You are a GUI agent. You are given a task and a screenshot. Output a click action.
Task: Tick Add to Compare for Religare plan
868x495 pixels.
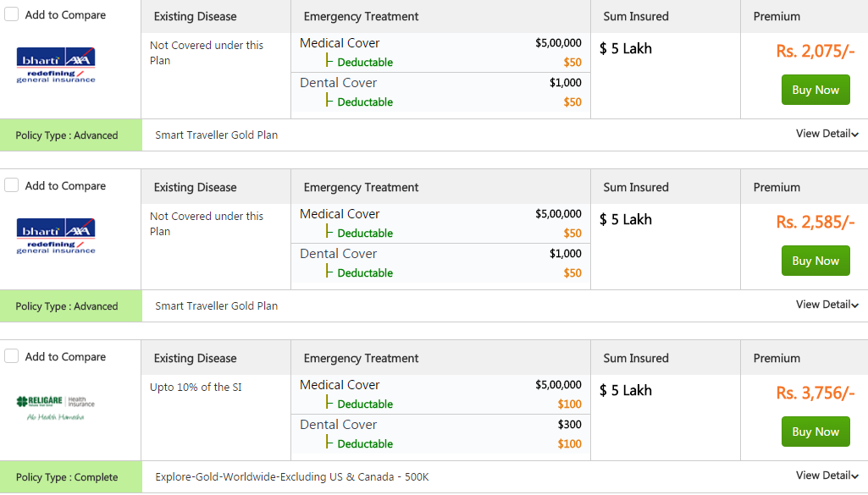[x=12, y=356]
